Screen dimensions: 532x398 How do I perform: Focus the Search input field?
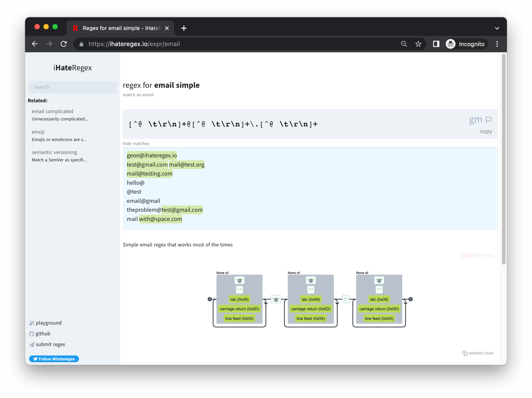tap(72, 87)
